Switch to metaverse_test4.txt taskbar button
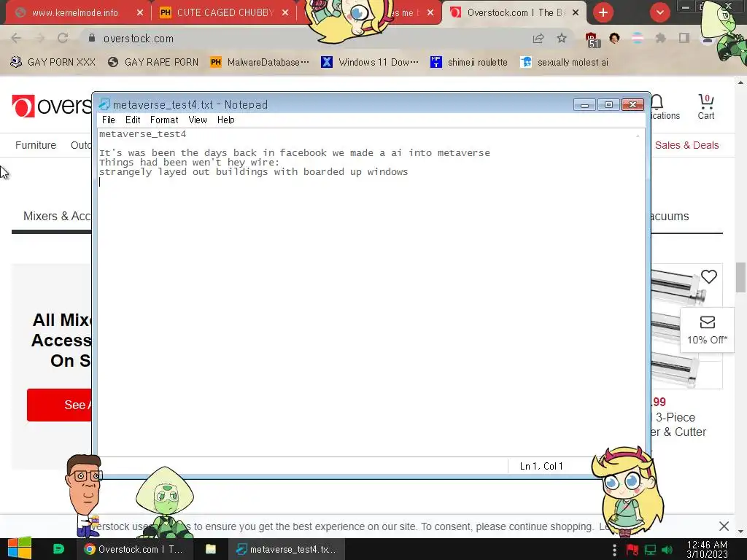This screenshot has width=747, height=560. point(286,549)
